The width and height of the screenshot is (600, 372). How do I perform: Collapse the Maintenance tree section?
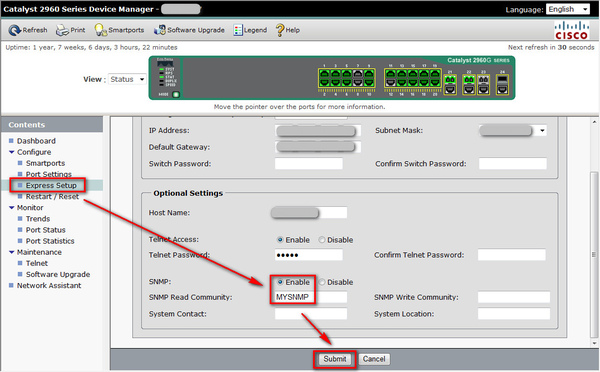coord(11,252)
